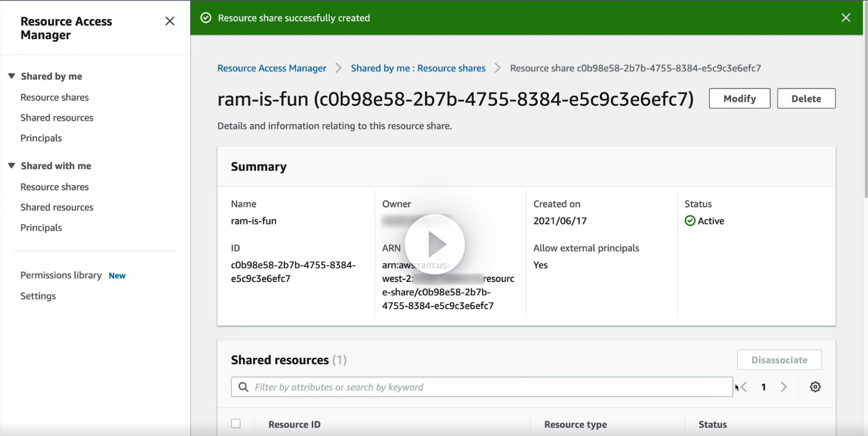
Task: Sort by Status column header in table
Action: point(713,424)
